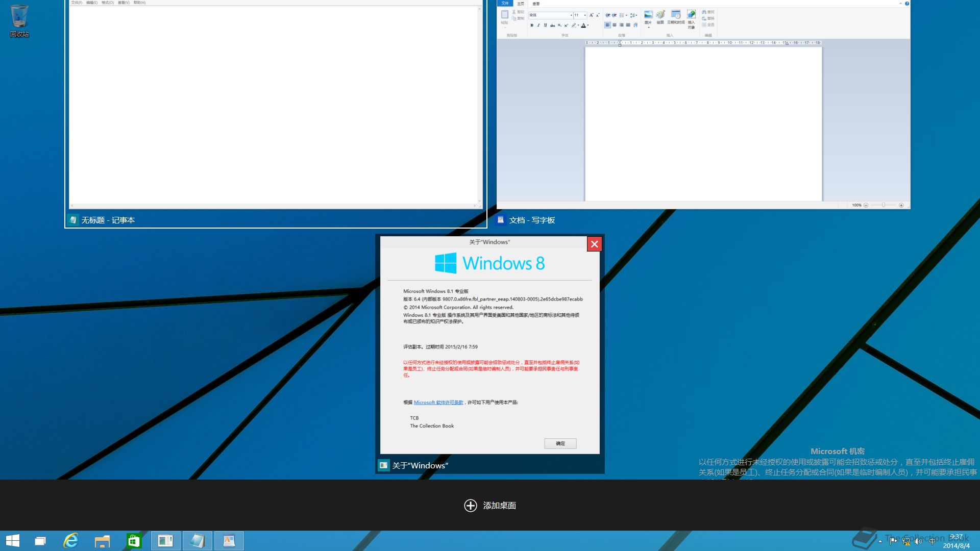Expand the Paste options arrow

[x=505, y=28]
